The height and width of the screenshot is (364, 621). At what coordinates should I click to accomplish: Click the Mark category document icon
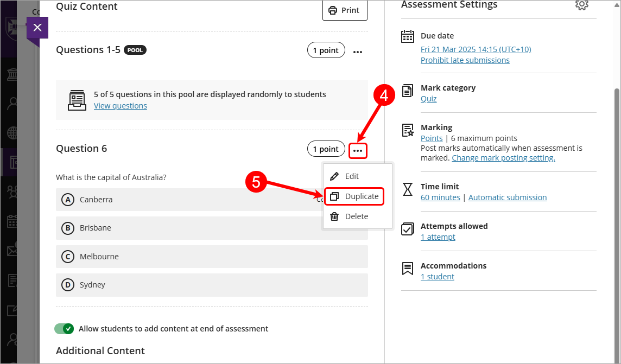[x=408, y=91]
